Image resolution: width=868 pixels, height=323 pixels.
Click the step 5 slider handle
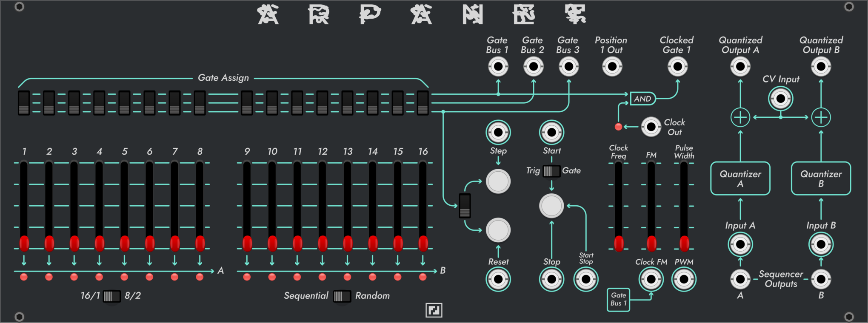[x=124, y=244]
